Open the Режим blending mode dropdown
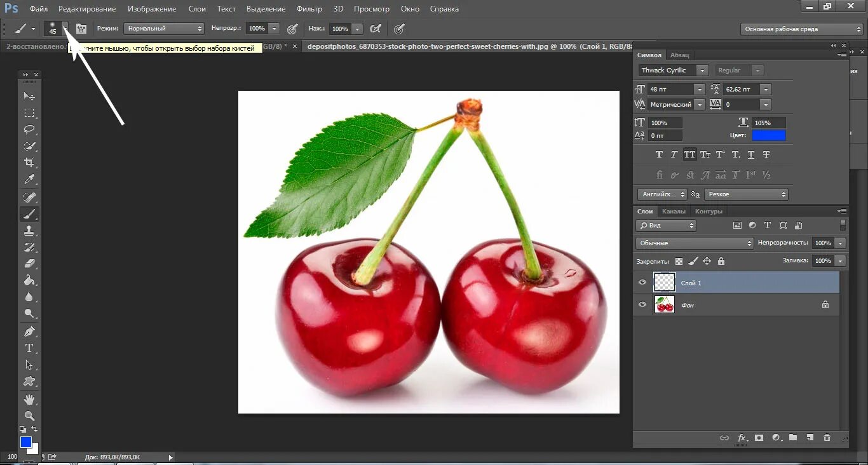Image resolution: width=868 pixels, height=465 pixels. pos(164,29)
